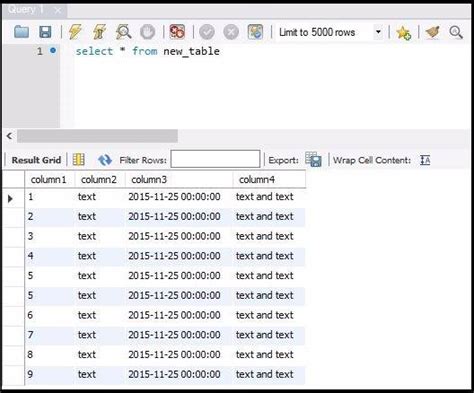The height and width of the screenshot is (393, 474).
Task: Select the column1 cell with value 7
Action: pos(50,335)
